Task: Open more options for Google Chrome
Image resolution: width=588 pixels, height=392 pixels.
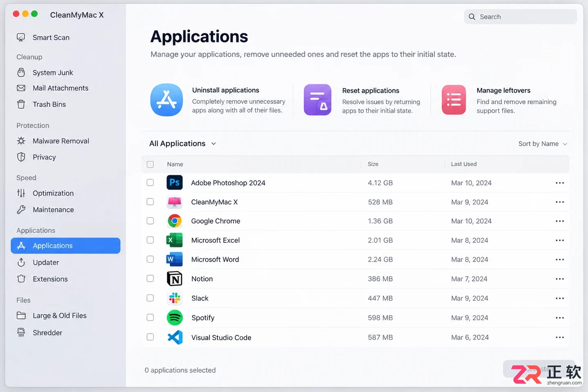Action: click(x=560, y=221)
